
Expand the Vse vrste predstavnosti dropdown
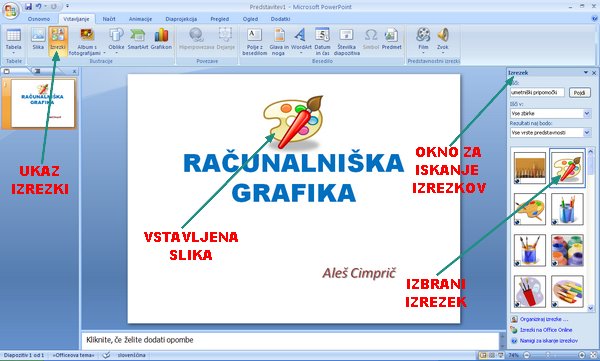pos(587,132)
